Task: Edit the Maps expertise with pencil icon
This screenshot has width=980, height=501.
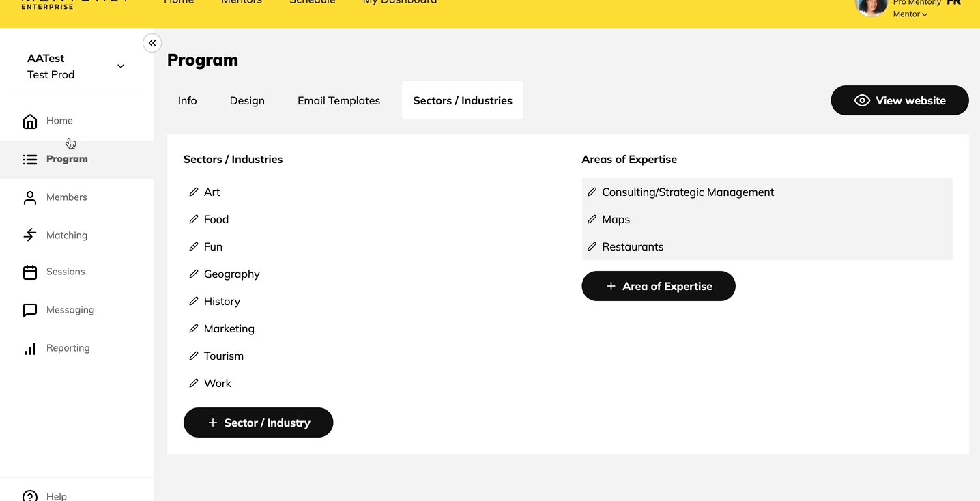Action: pos(592,220)
